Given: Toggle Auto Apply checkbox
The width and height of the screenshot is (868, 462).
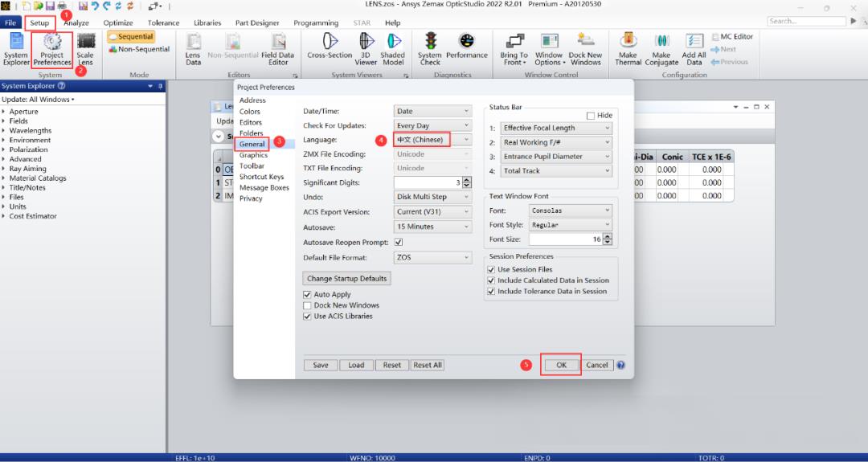Looking at the screenshot, I should tap(307, 294).
